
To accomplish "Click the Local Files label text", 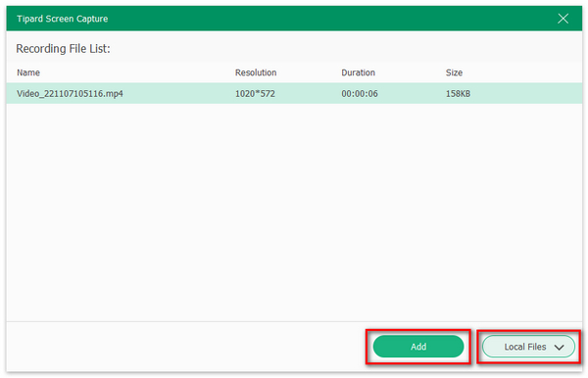I will click(x=525, y=347).
